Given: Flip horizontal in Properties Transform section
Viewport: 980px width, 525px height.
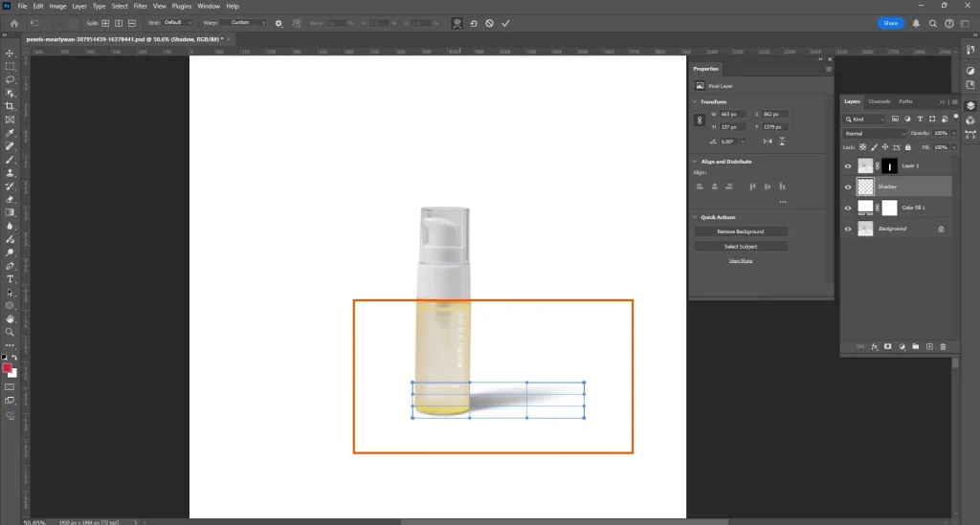Looking at the screenshot, I should tap(768, 142).
